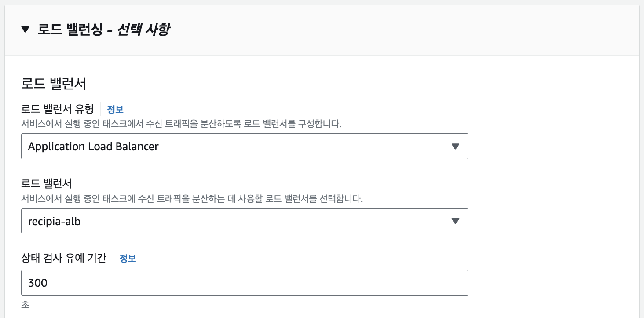
Task: Click the dropdown arrow on Application Load Balancer
Action: coord(456,146)
